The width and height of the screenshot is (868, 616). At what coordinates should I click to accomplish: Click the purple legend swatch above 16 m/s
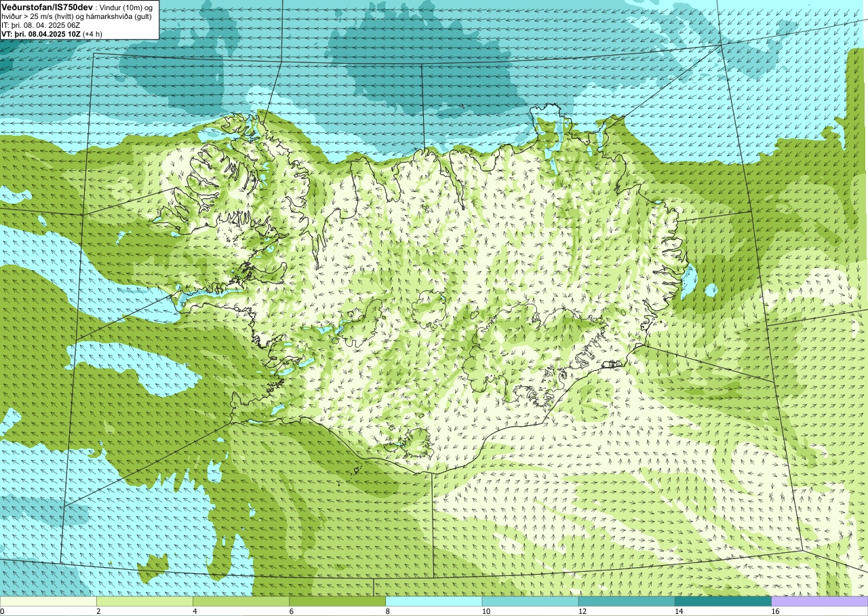coord(820,601)
